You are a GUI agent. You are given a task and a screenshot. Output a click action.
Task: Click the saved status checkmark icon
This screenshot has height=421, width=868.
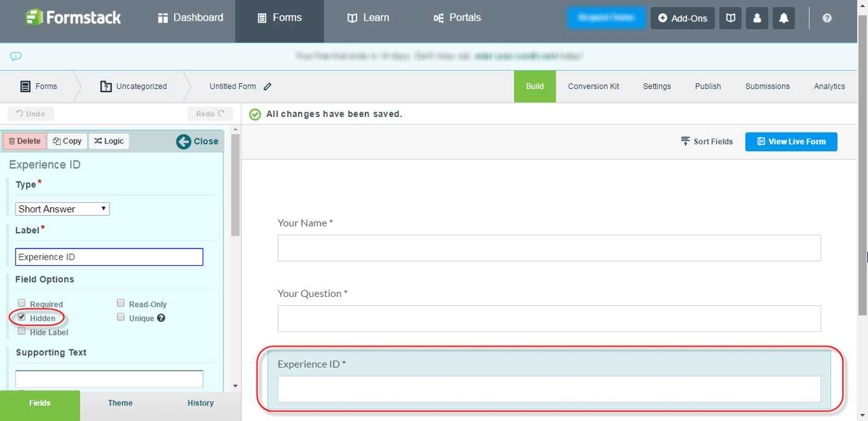click(255, 114)
